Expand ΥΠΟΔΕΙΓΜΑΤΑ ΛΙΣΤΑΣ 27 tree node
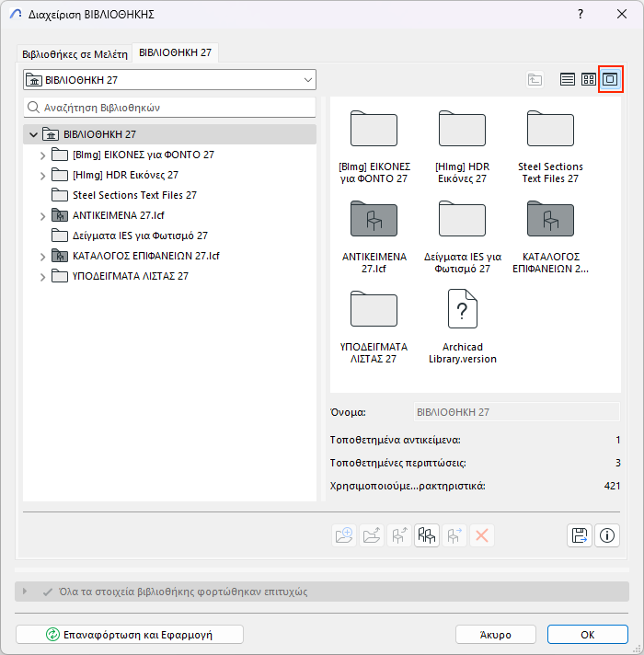644x655 pixels. pos(42,277)
